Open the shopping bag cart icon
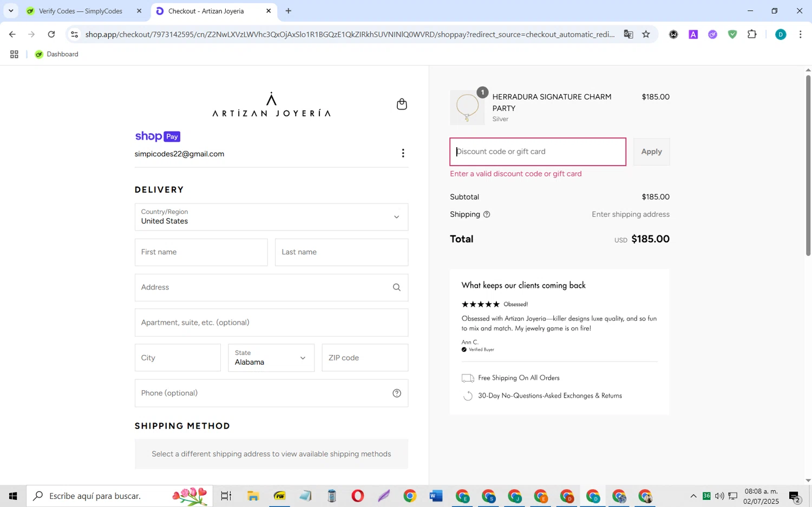812x507 pixels. [x=402, y=104]
